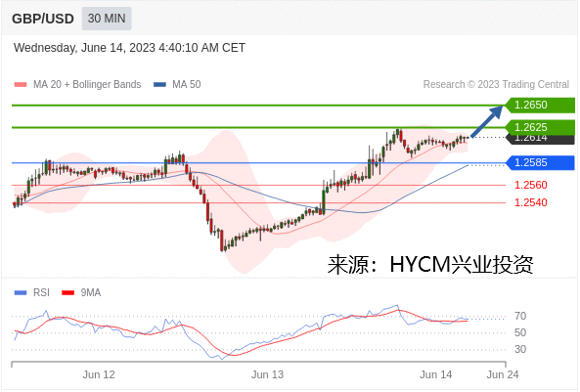Screen dimensions: 580x392
Task: Toggle MA 20 + Bollinger Bands legend swatch
Action: pos(21,85)
